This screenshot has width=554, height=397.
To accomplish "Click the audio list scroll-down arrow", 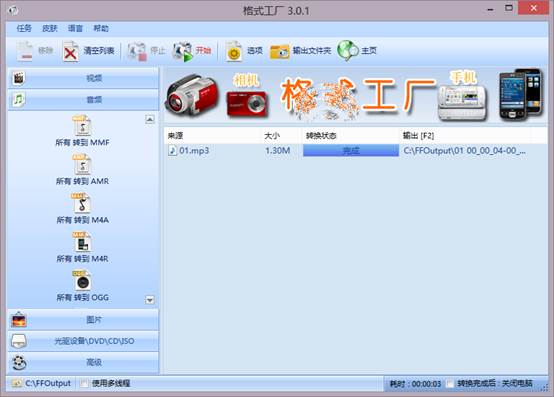I will 150,300.
